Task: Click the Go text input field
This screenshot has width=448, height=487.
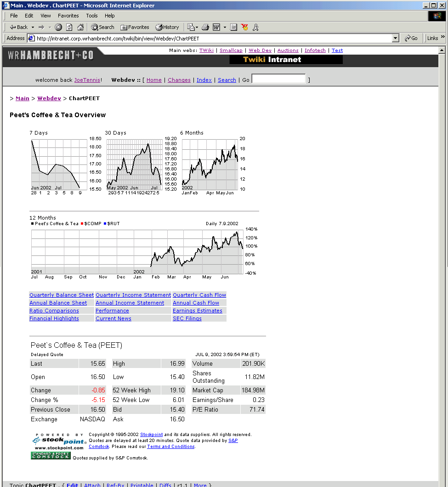Action: [x=278, y=79]
